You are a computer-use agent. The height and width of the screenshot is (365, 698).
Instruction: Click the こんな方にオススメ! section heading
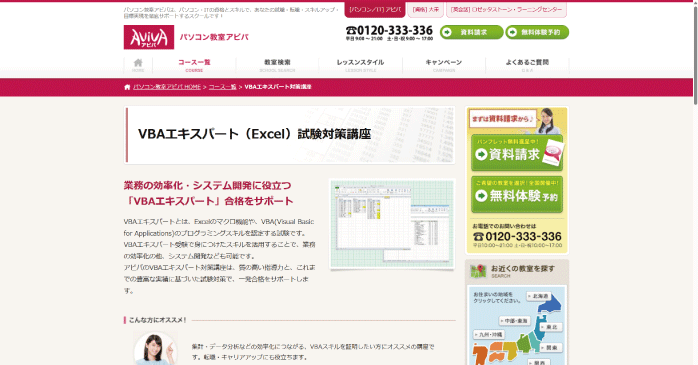point(157,320)
